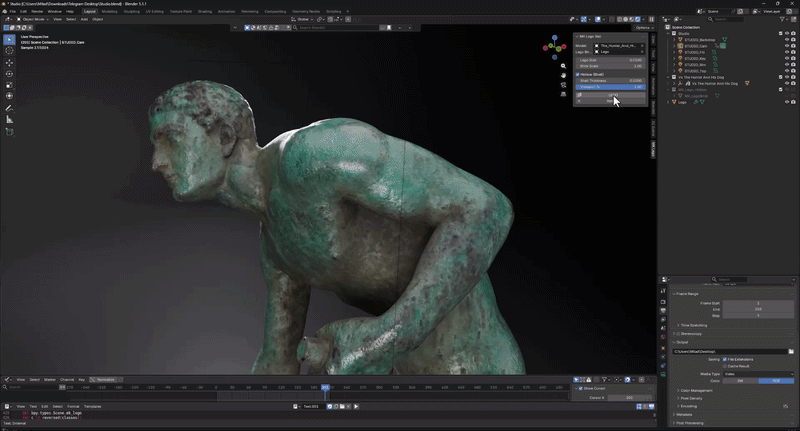Toggle the camera view icon

point(563,85)
